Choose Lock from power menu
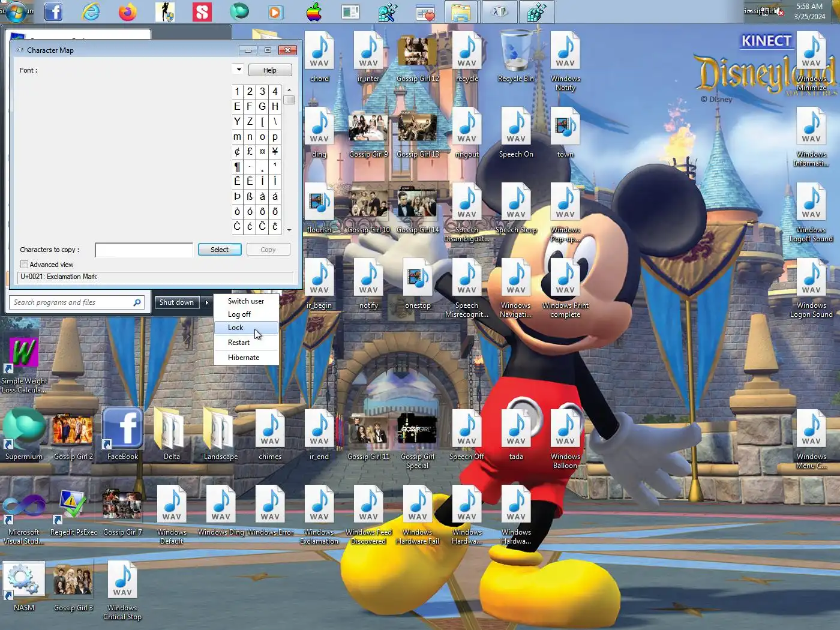The image size is (840, 630). [246, 328]
